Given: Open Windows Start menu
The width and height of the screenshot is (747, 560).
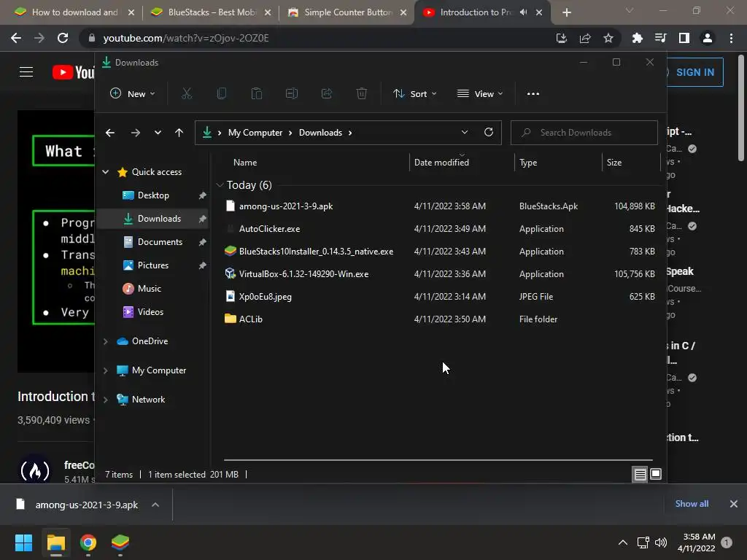Looking at the screenshot, I should [23, 542].
